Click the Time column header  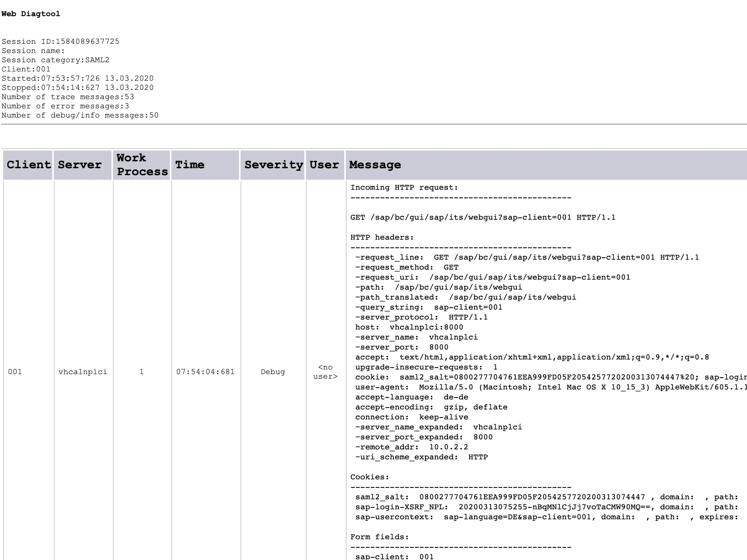tap(190, 165)
